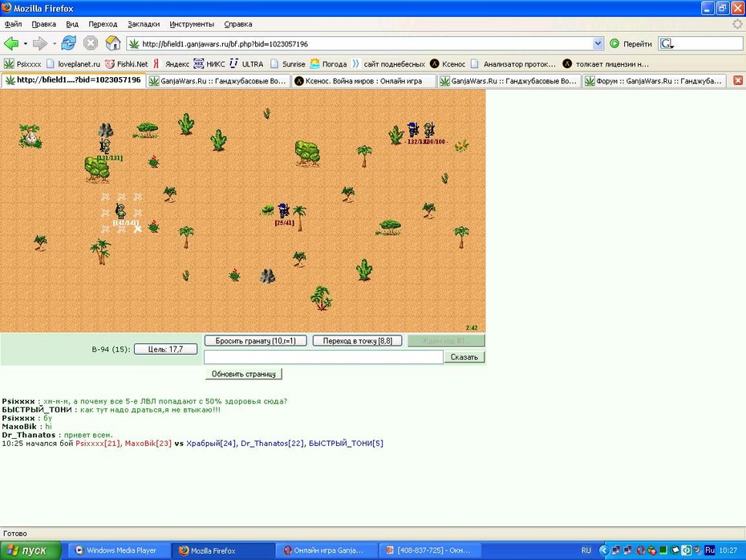Open the Правка menu
746x560 pixels.
(x=44, y=24)
